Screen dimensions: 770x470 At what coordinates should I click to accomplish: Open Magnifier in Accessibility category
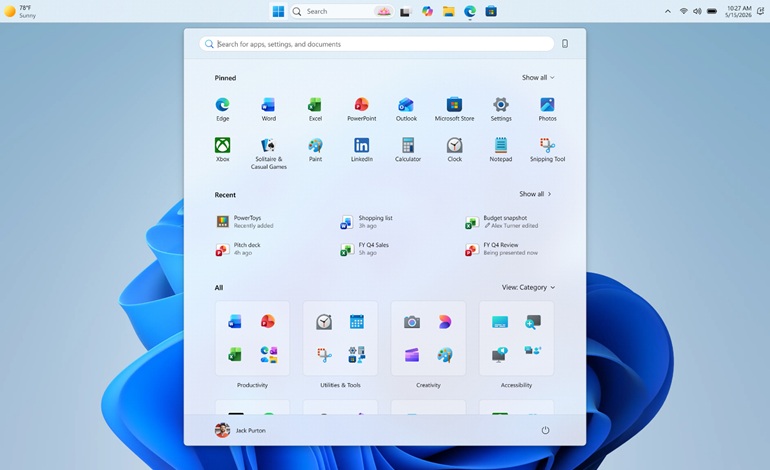coord(532,322)
